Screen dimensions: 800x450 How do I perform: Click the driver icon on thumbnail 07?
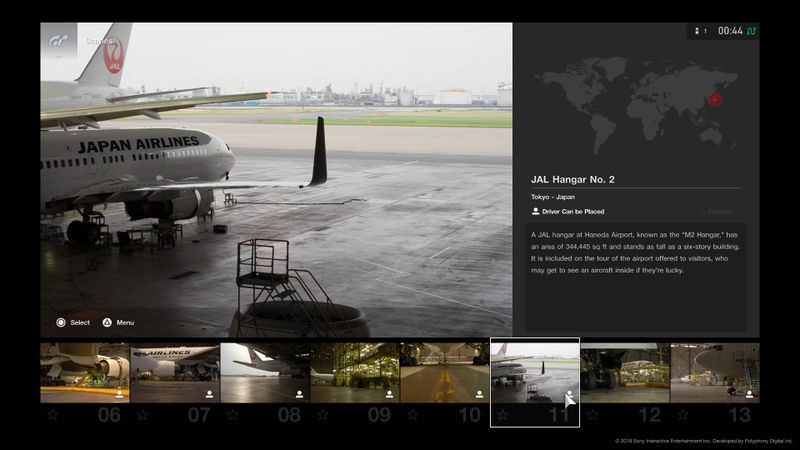[210, 394]
